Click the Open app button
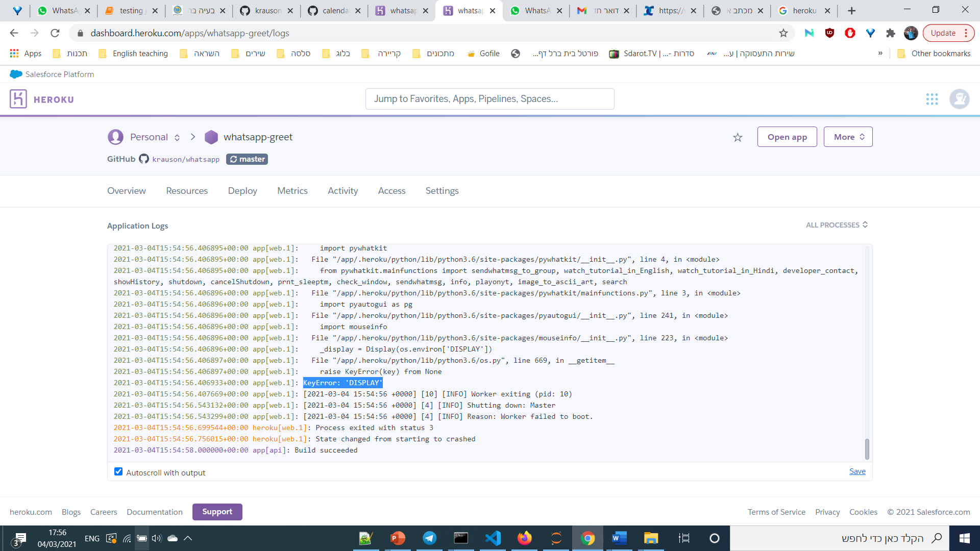This screenshot has width=980, height=551. click(787, 137)
